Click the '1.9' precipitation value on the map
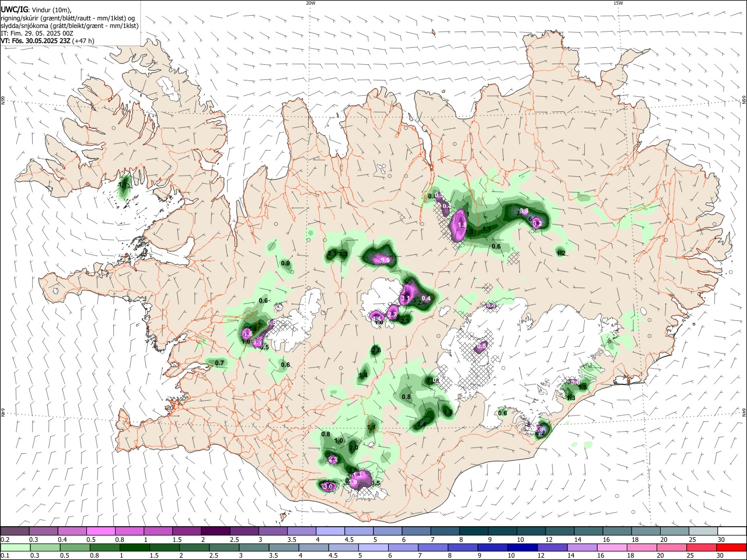Image resolution: width=747 pixels, height=560 pixels. [448, 412]
